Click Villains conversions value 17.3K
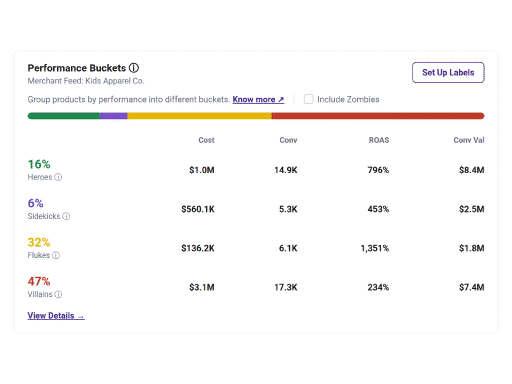Image resolution: width=512 pixels, height=384 pixels. pyautogui.click(x=286, y=287)
